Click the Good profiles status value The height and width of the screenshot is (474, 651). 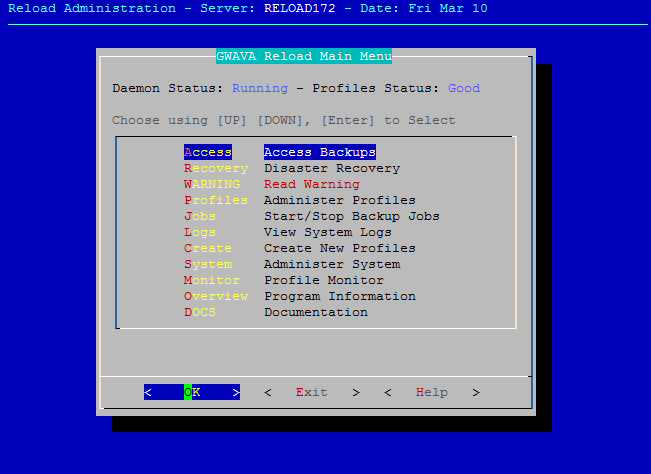click(x=464, y=88)
